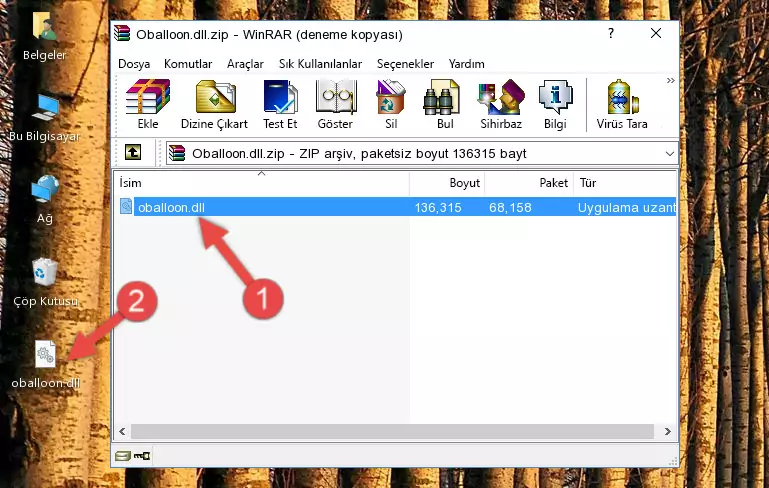Sort by İsim column header
Image resolution: width=769 pixels, height=488 pixels.
point(262,183)
